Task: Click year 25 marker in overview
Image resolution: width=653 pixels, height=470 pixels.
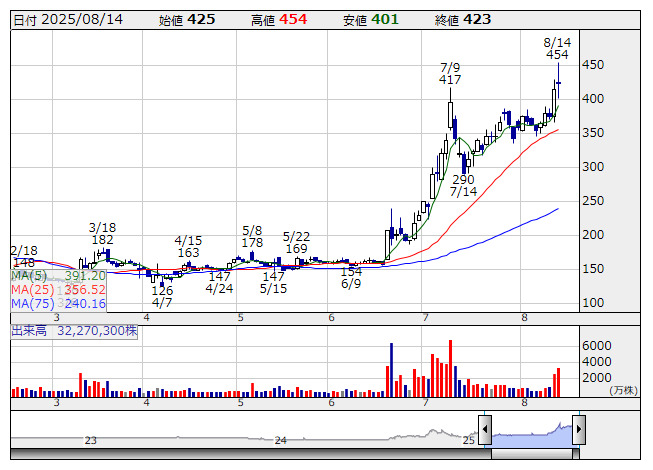Action: click(469, 440)
